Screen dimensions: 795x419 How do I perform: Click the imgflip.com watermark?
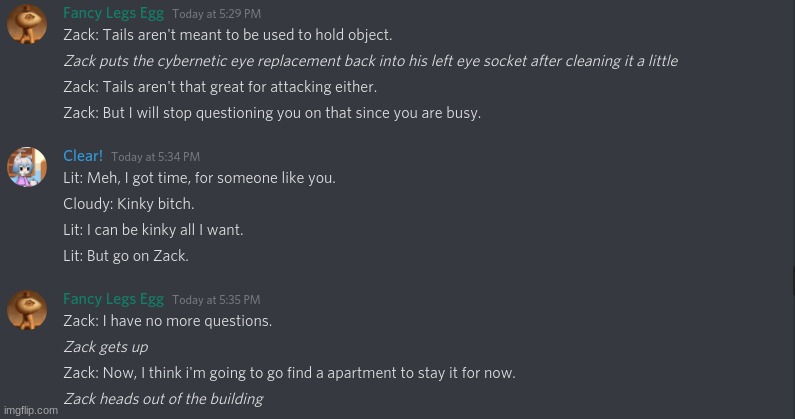click(x=30, y=410)
